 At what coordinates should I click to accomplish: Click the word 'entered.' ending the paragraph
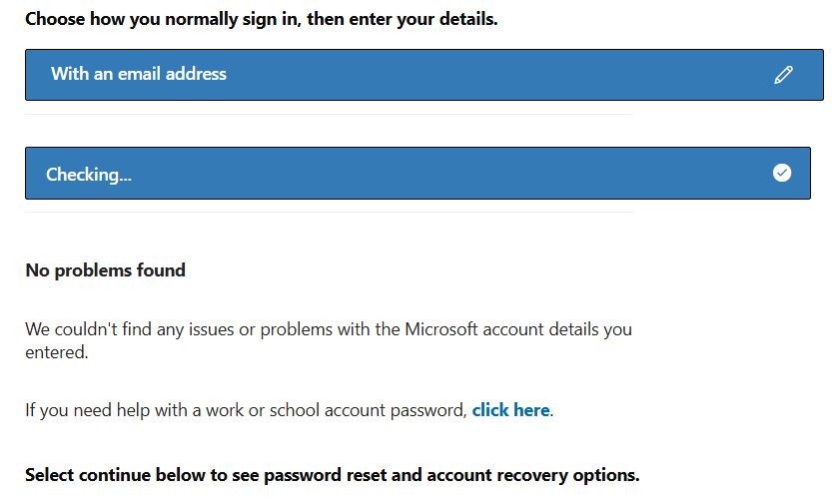(x=57, y=352)
